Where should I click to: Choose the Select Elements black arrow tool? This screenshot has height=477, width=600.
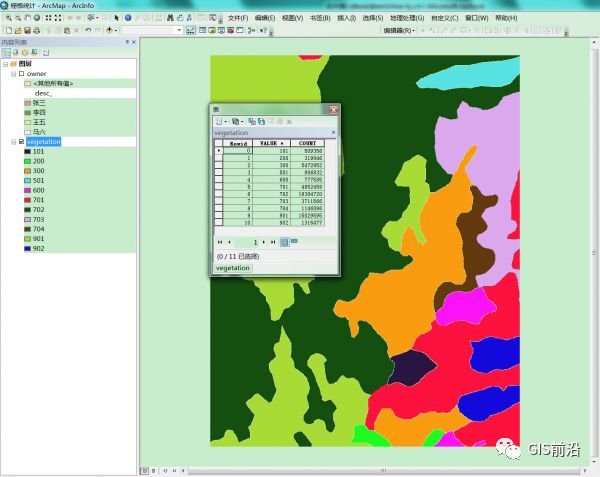click(x=117, y=18)
